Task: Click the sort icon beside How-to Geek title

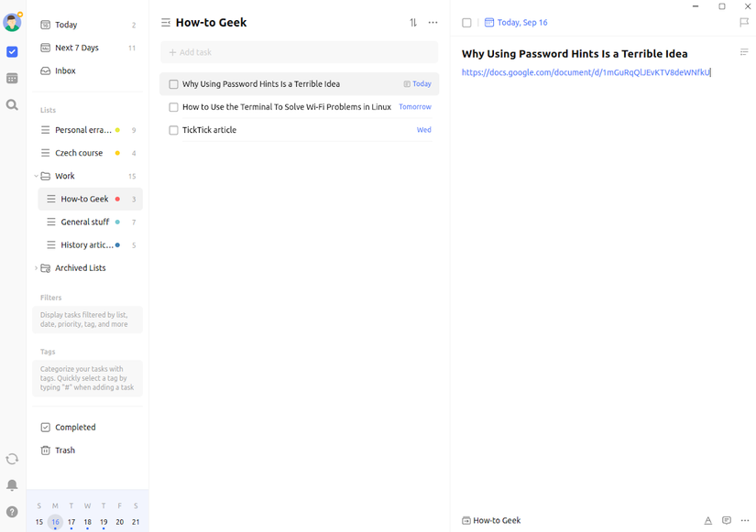Action: pyautogui.click(x=413, y=23)
